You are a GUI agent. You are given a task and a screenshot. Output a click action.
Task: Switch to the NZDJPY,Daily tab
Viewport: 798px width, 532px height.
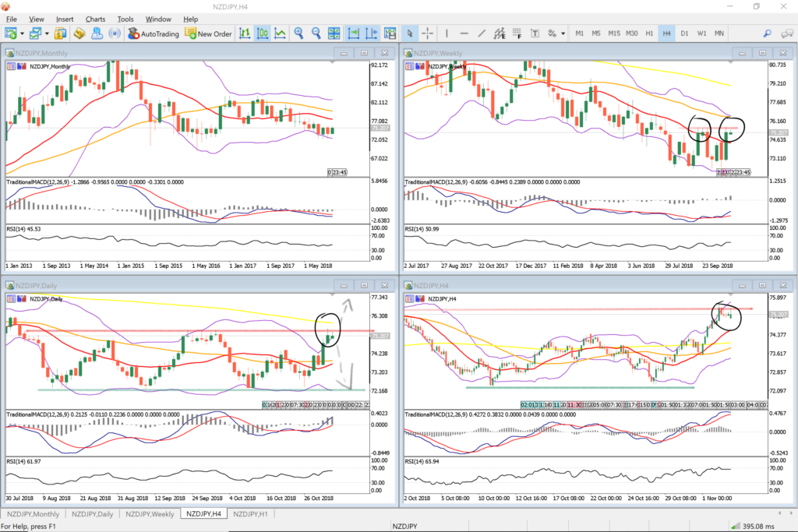[x=92, y=514]
